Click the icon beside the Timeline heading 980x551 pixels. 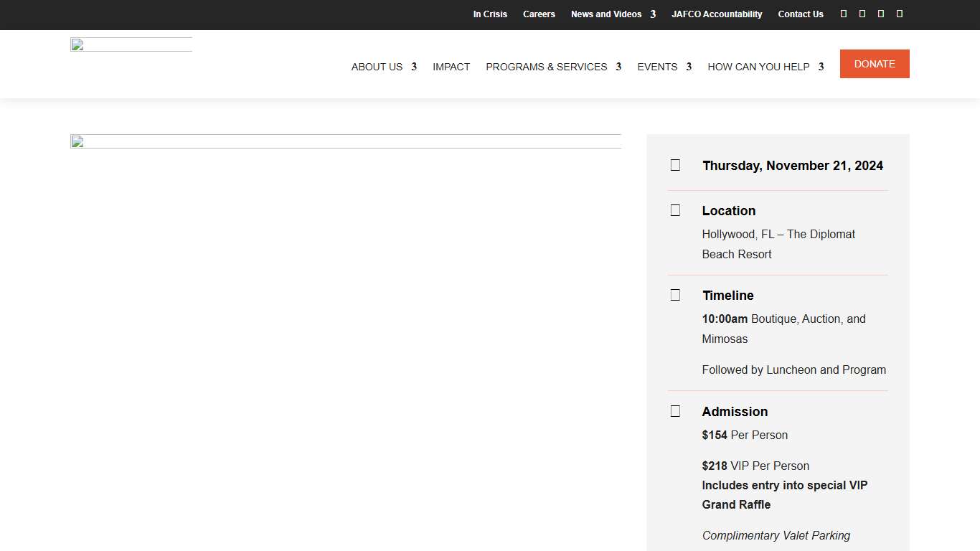click(675, 295)
